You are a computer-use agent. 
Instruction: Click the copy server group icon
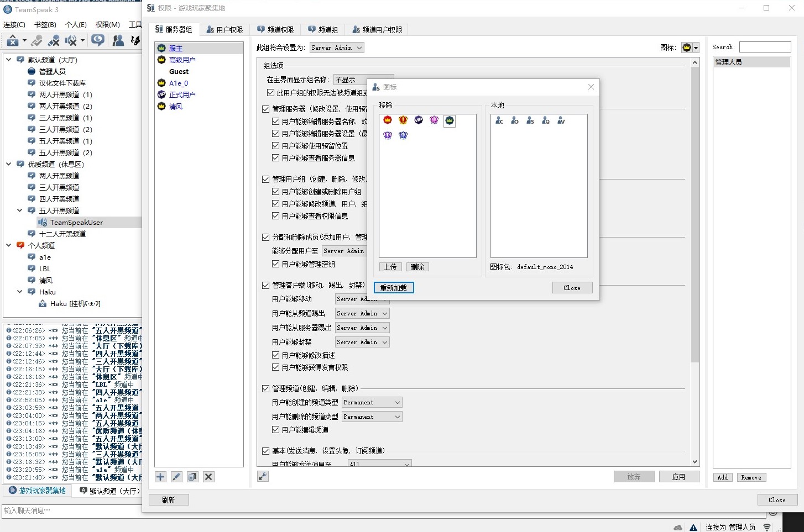pyautogui.click(x=192, y=477)
